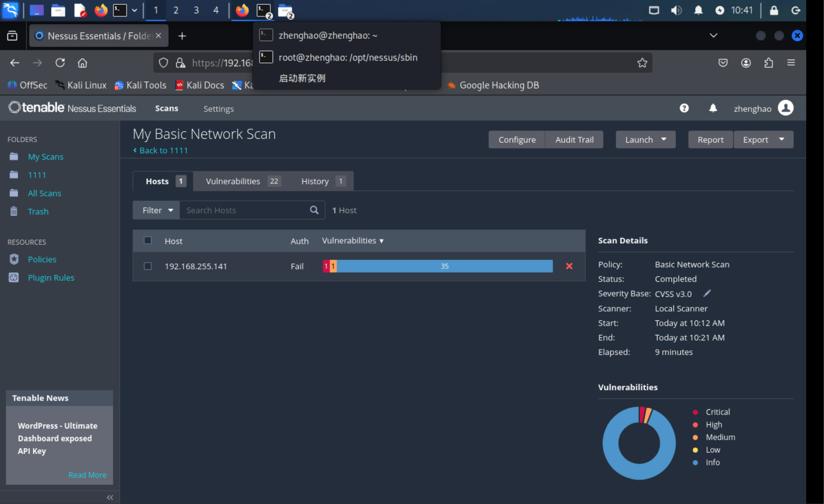Bookmark page with the star icon
Screen dimensions: 824x504
tap(642, 63)
